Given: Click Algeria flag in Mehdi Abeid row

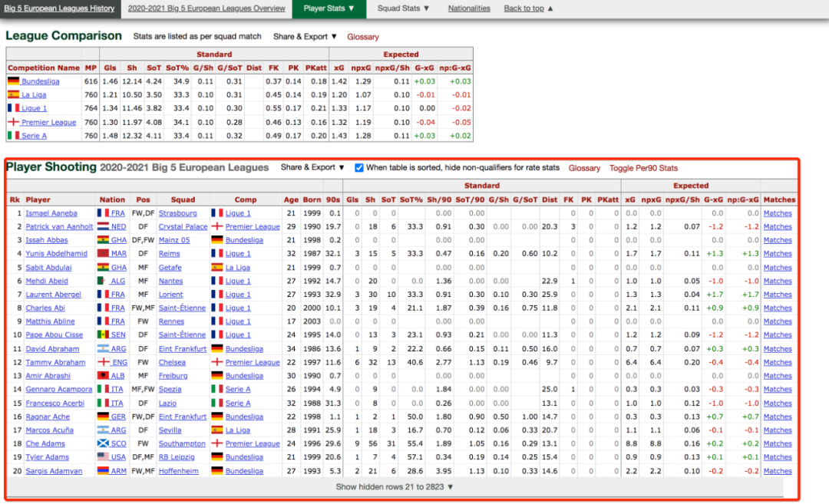Looking at the screenshot, I should 103,281.
